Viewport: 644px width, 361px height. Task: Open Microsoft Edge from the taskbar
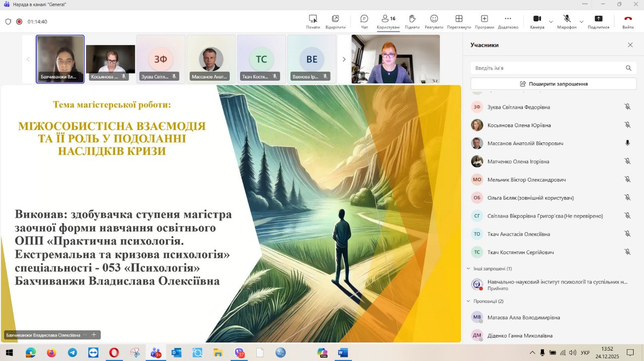[31, 352]
